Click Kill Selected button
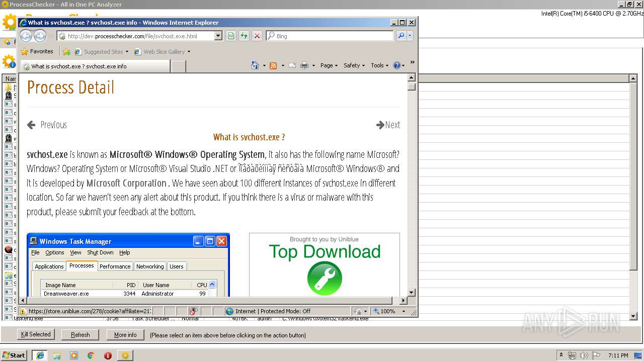The width and height of the screenshot is (644, 362). [x=36, y=334]
